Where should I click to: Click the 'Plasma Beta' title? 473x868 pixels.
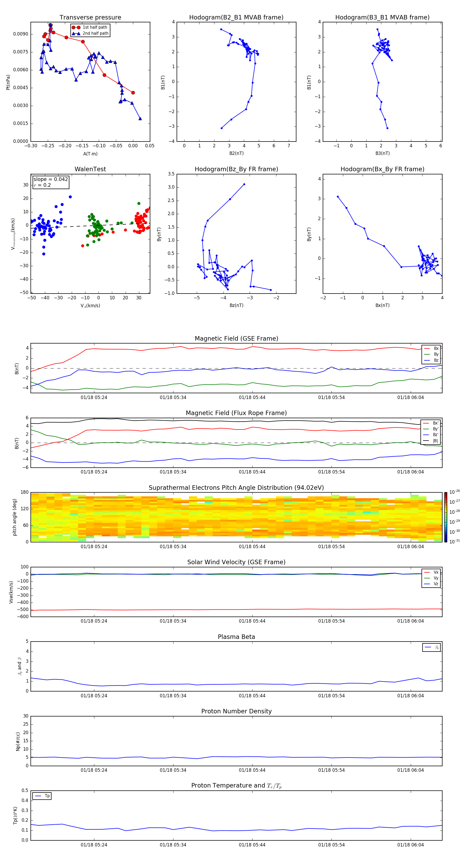[x=236, y=637]
